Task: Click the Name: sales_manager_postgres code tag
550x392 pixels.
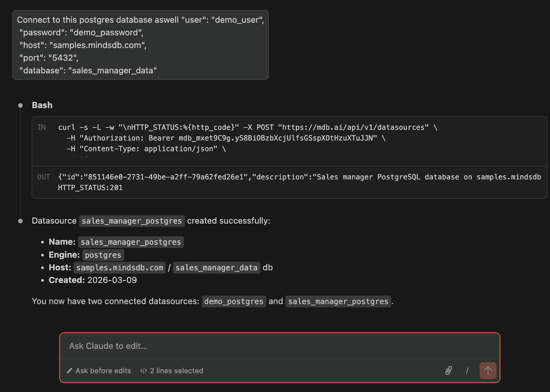Action: point(131,242)
